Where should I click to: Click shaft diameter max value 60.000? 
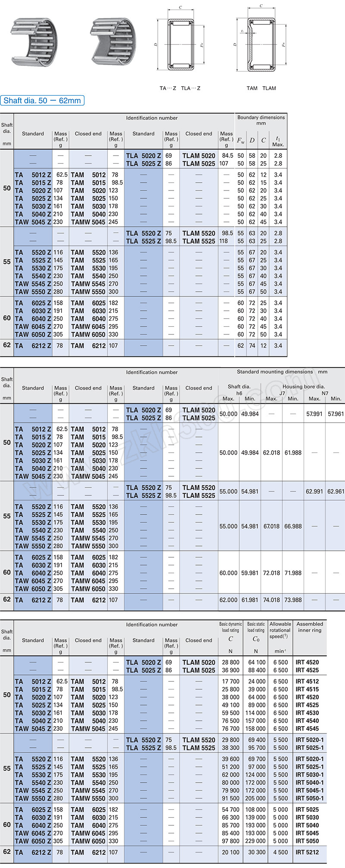click(x=229, y=573)
